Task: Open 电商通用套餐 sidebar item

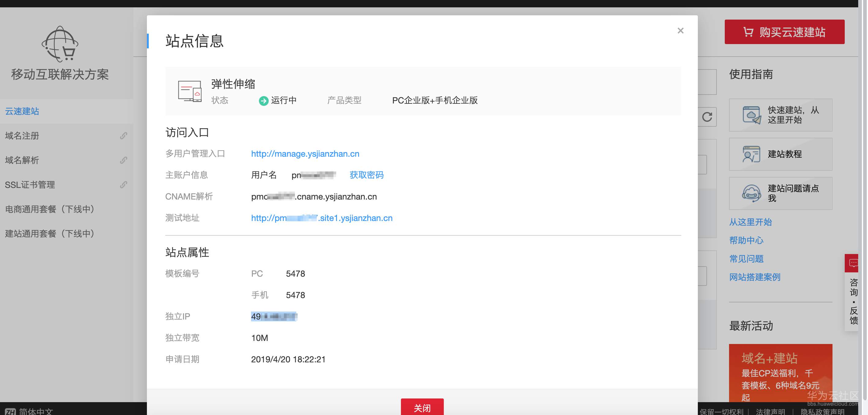Action: click(x=50, y=209)
